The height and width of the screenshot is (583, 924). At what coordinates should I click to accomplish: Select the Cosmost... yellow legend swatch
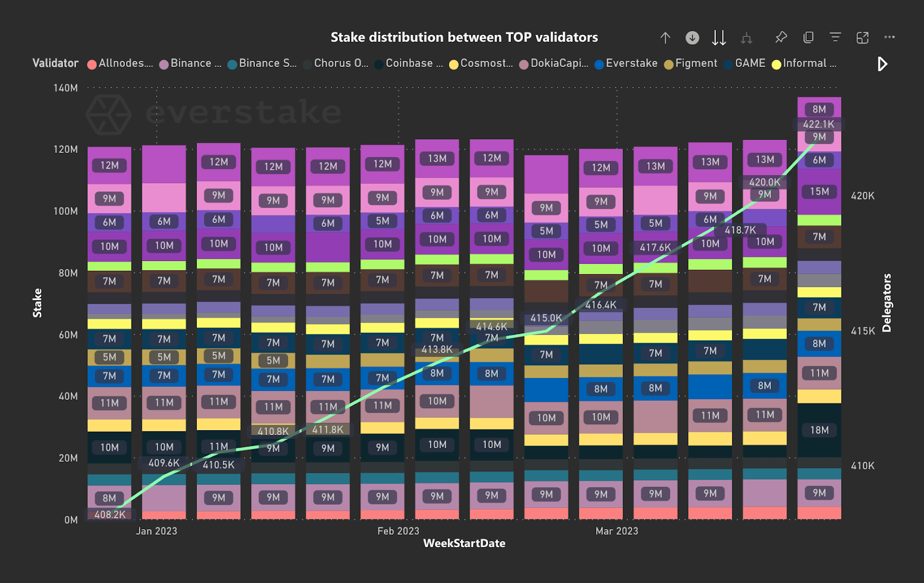click(x=453, y=64)
